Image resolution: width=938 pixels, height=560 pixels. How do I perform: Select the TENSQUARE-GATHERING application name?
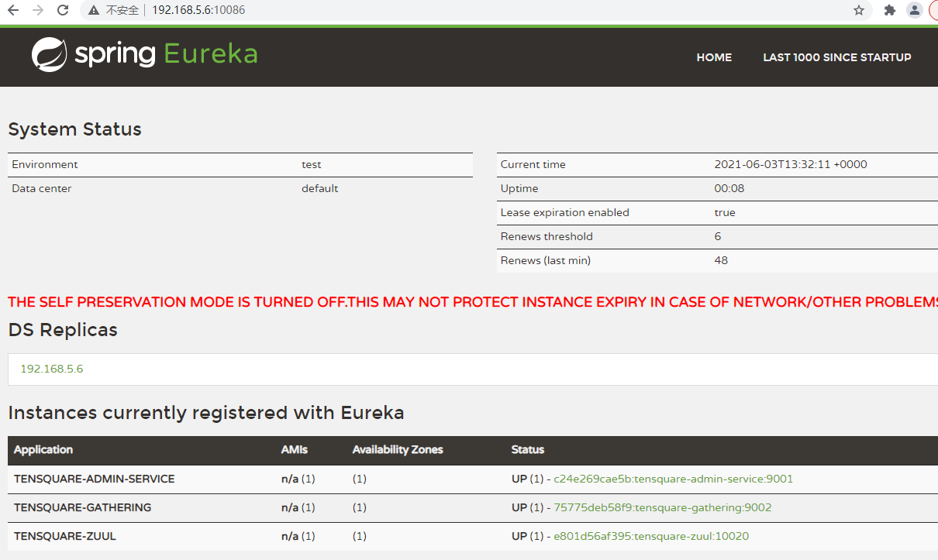pyautogui.click(x=83, y=507)
